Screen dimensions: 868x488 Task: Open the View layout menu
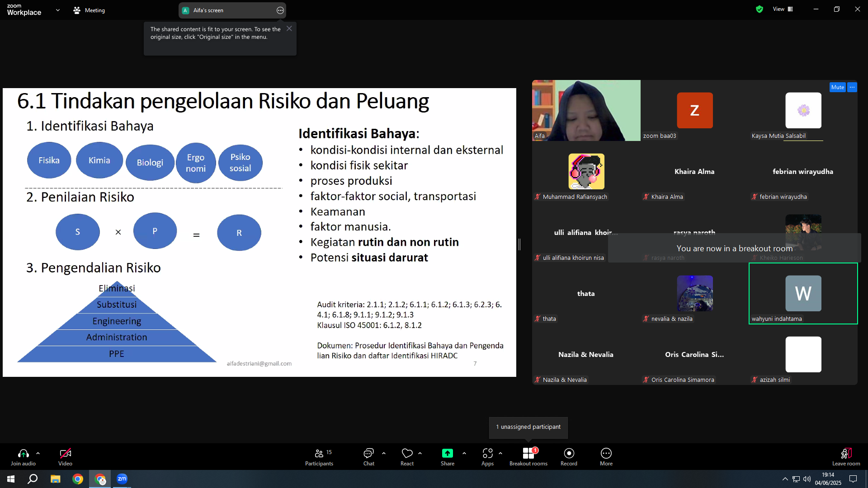click(x=783, y=9)
